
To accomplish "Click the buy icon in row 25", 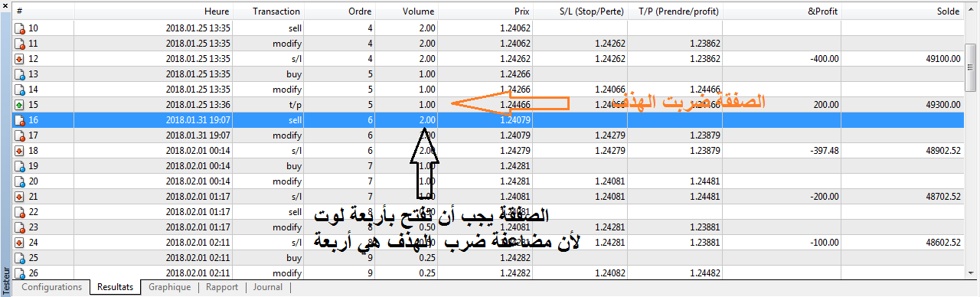I will tap(20, 258).
